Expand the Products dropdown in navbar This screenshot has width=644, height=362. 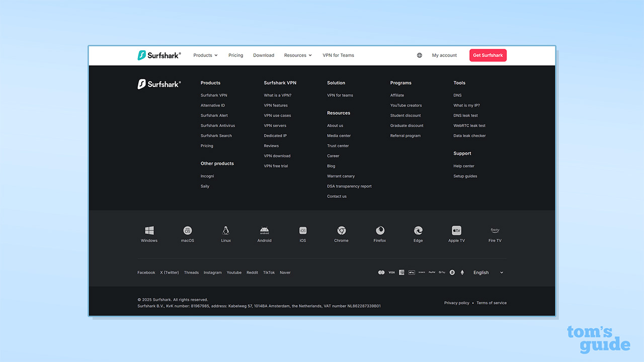point(205,55)
